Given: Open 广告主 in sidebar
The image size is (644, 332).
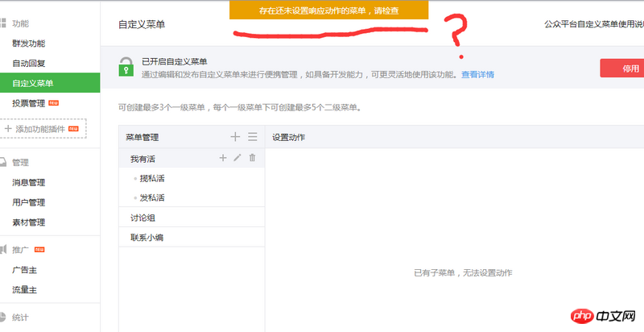Looking at the screenshot, I should tap(25, 270).
